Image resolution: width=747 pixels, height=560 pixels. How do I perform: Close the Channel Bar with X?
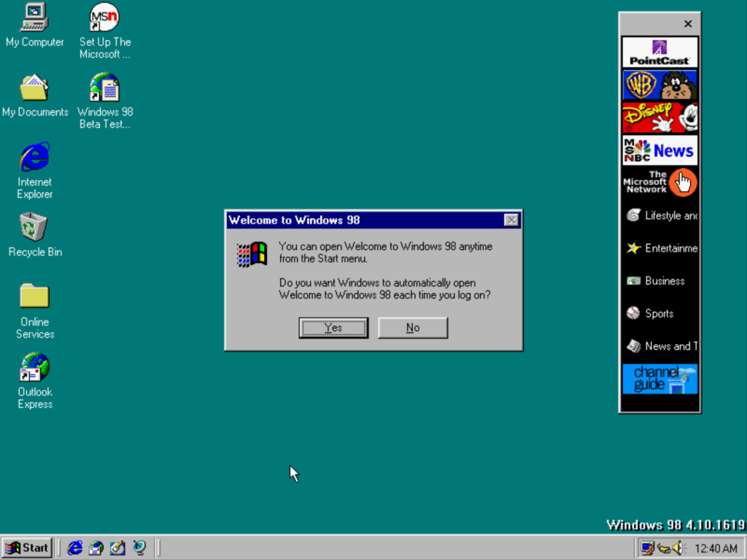tap(687, 24)
